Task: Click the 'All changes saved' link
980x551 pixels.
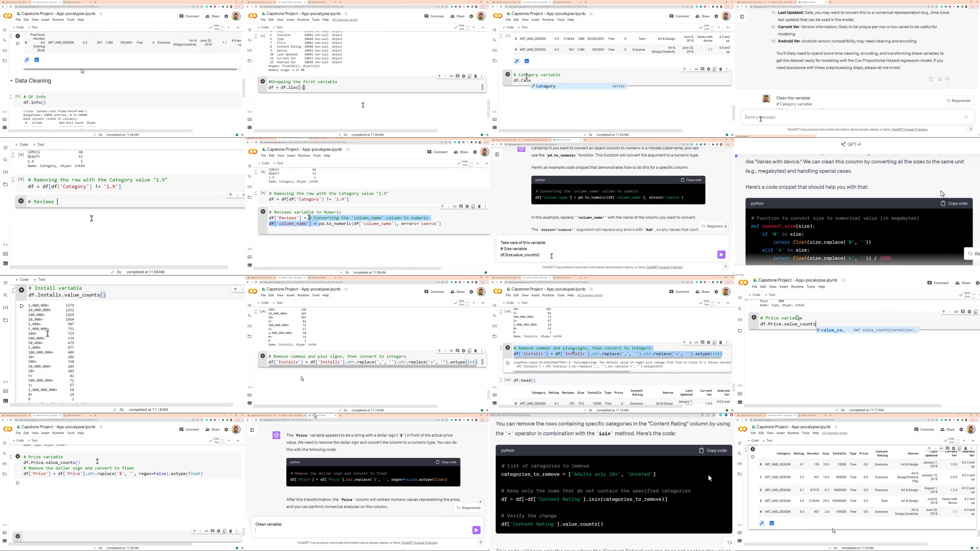Action: (344, 19)
